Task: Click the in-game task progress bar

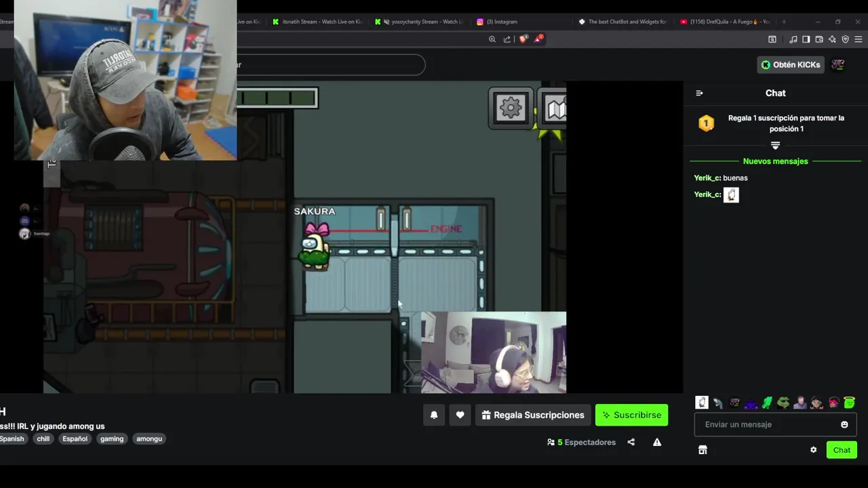Action: 277,98
